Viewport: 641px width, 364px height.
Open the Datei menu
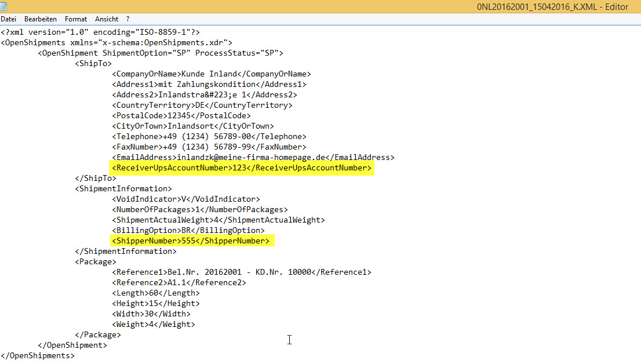click(x=8, y=19)
